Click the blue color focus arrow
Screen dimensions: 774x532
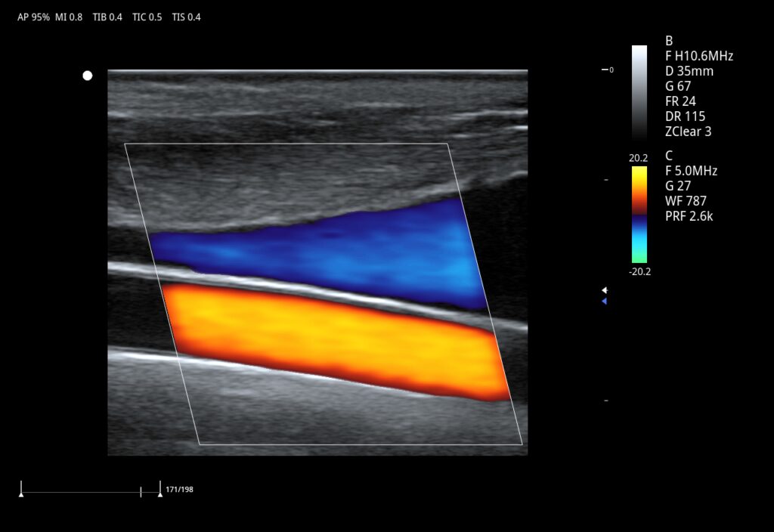pos(604,302)
